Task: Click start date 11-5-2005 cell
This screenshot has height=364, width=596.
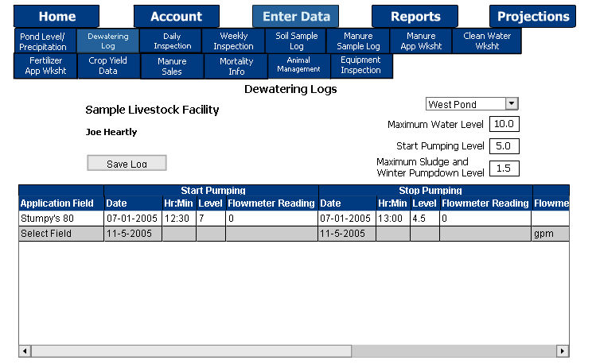Action: click(x=133, y=234)
